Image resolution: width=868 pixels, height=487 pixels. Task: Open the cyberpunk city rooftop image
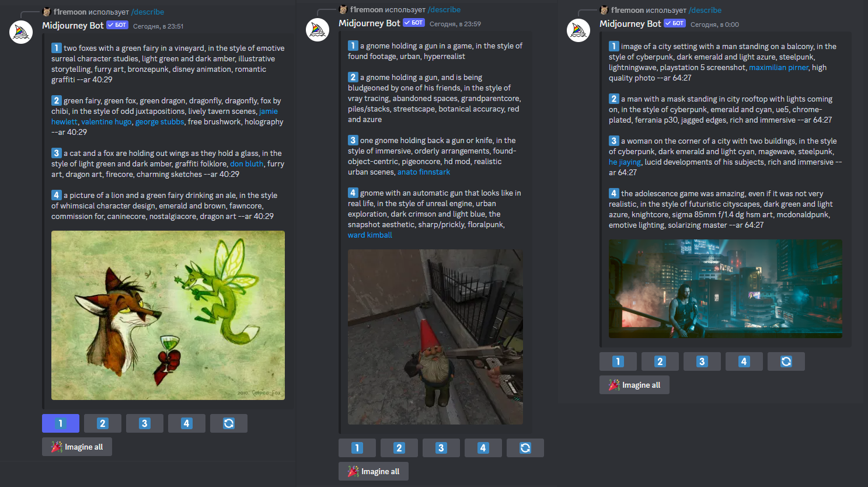[726, 288]
